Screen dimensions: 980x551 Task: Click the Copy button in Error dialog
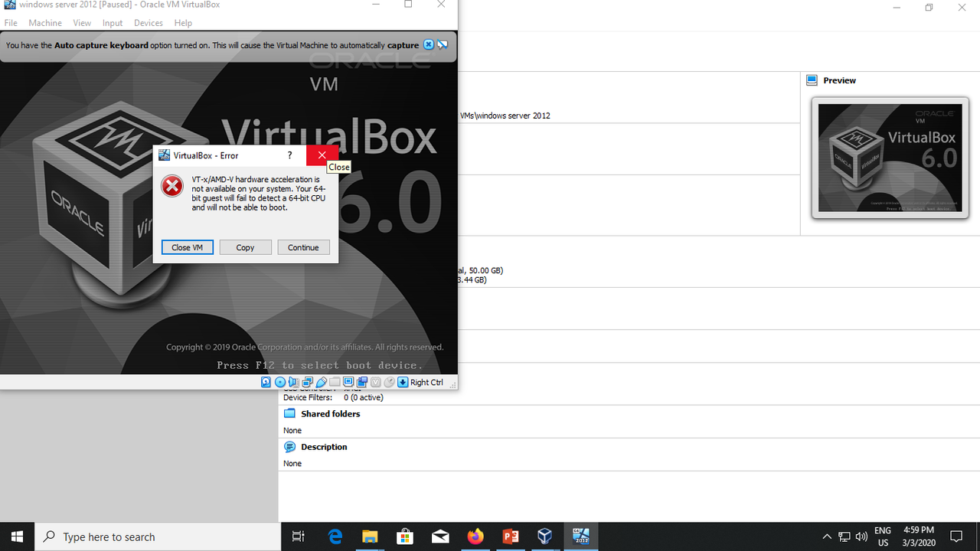245,247
